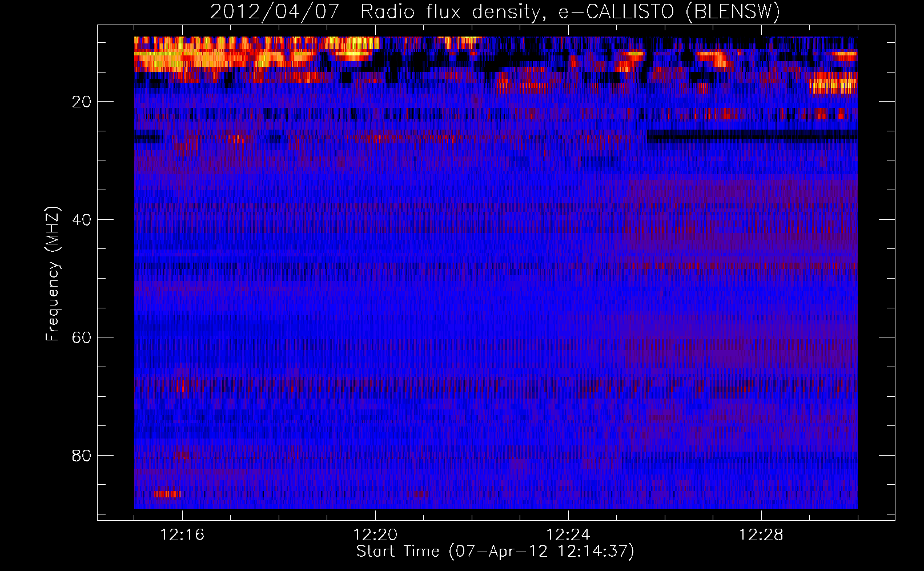Click the time tick label "12:16"

pos(182,535)
